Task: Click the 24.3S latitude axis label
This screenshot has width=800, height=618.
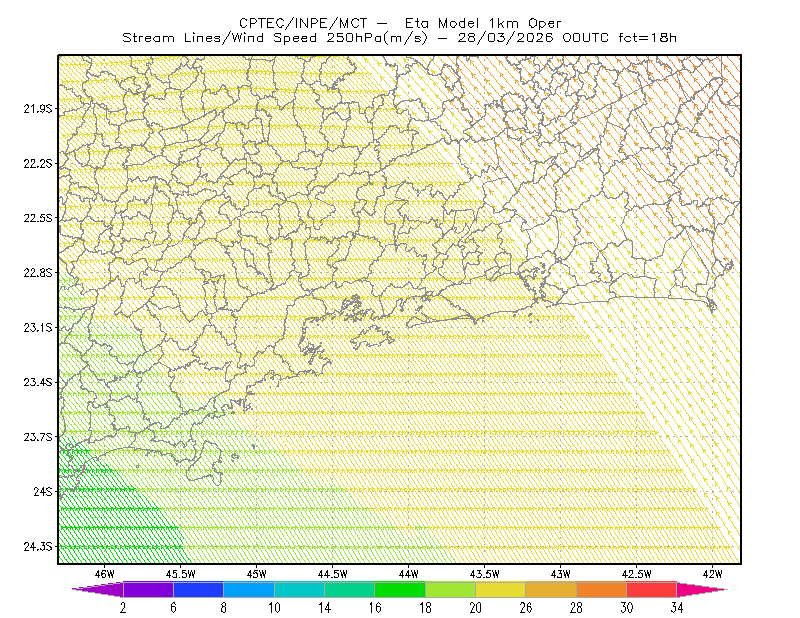Action: tap(38, 547)
